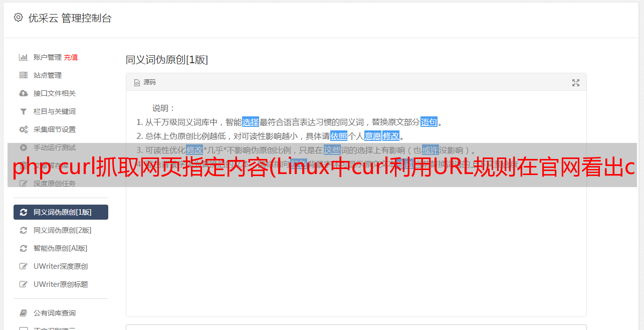
Task: Click the play icon next to 手动运行测试
Action: [x=23, y=147]
